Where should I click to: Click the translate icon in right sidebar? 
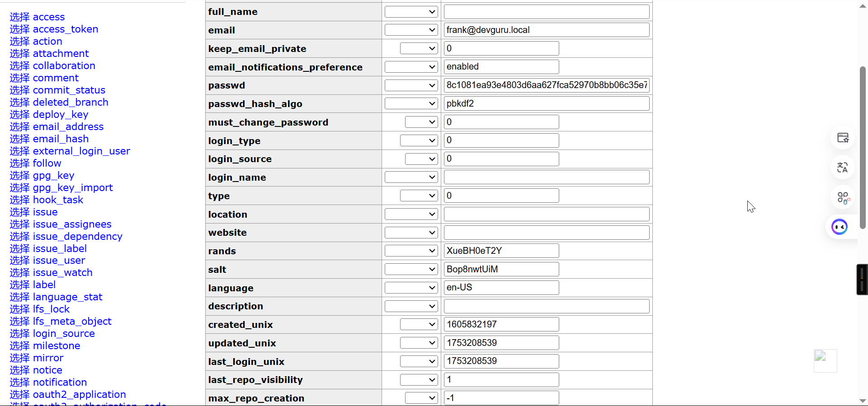843,168
